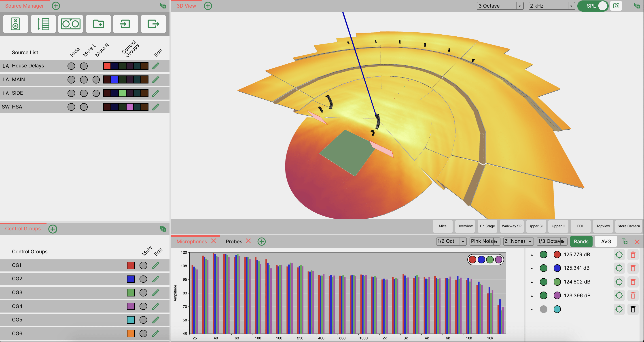The image size is (644, 342).
Task: Mute left channel of LA SIDE
Action: point(83,93)
